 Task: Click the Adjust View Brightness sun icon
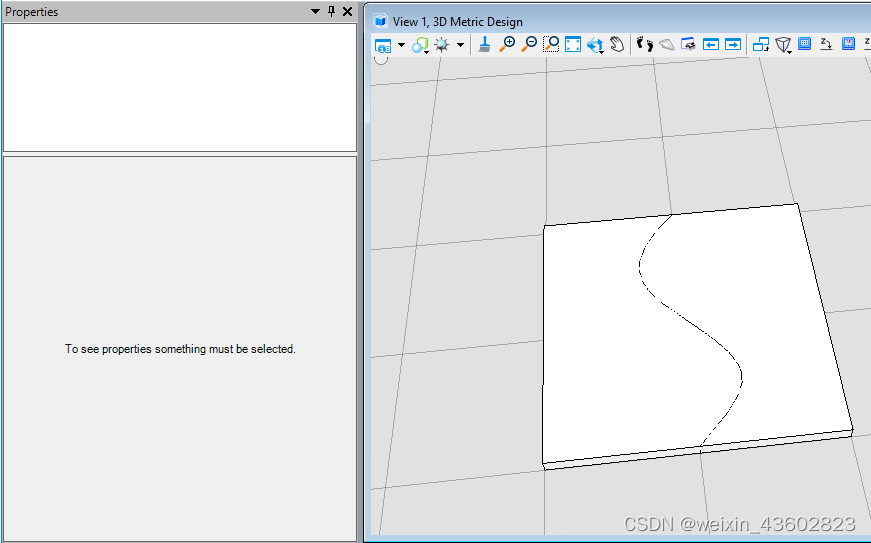pyautogui.click(x=442, y=45)
